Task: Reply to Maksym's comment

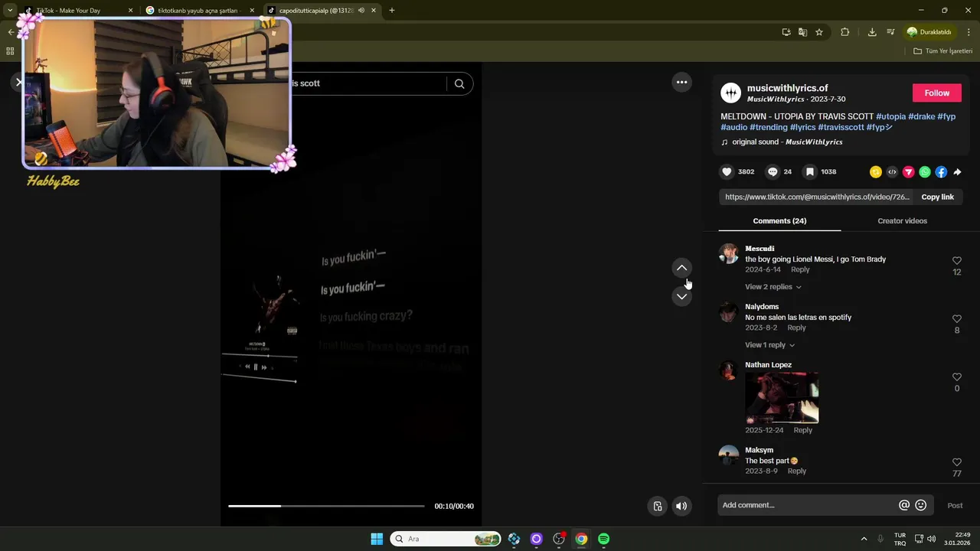Action: [796, 471]
